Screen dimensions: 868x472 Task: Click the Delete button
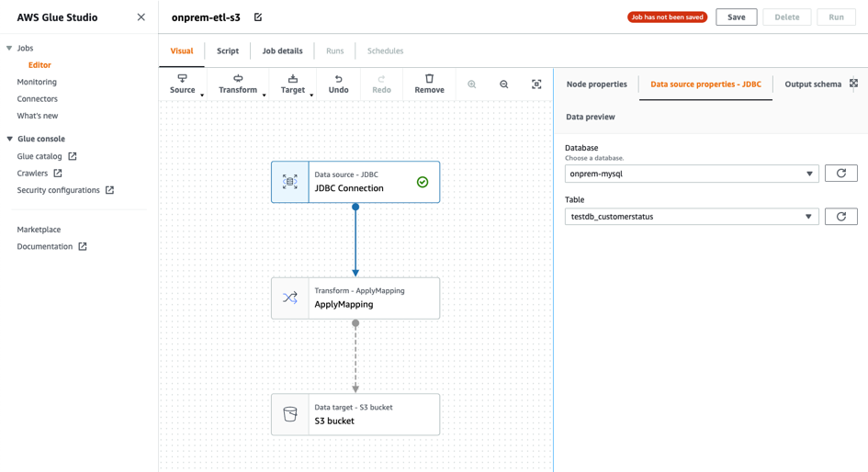coord(786,17)
